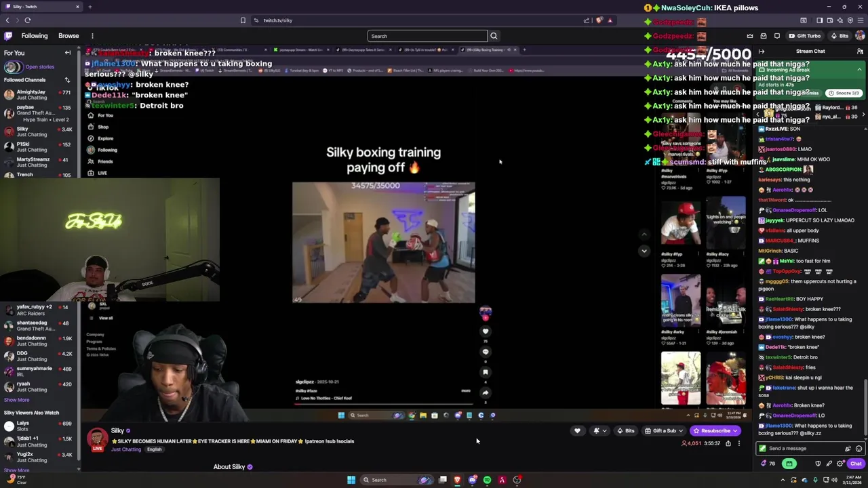Image resolution: width=868 pixels, height=488 pixels.
Task: Collapse the For You sidebar
Action: [68, 53]
